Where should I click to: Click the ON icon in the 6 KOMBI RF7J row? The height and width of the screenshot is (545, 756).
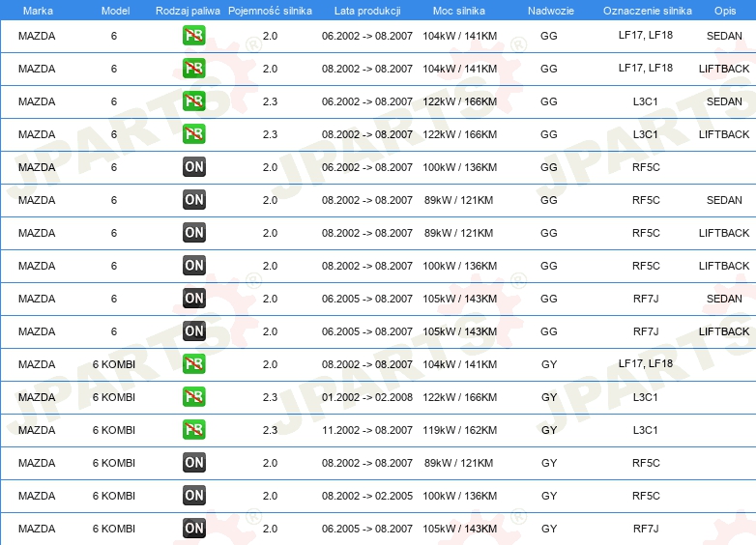click(x=193, y=529)
